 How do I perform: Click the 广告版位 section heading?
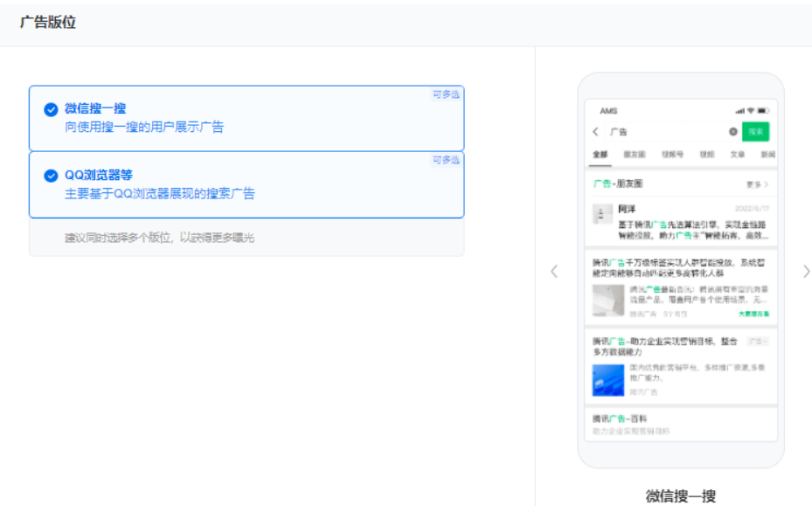[x=48, y=22]
